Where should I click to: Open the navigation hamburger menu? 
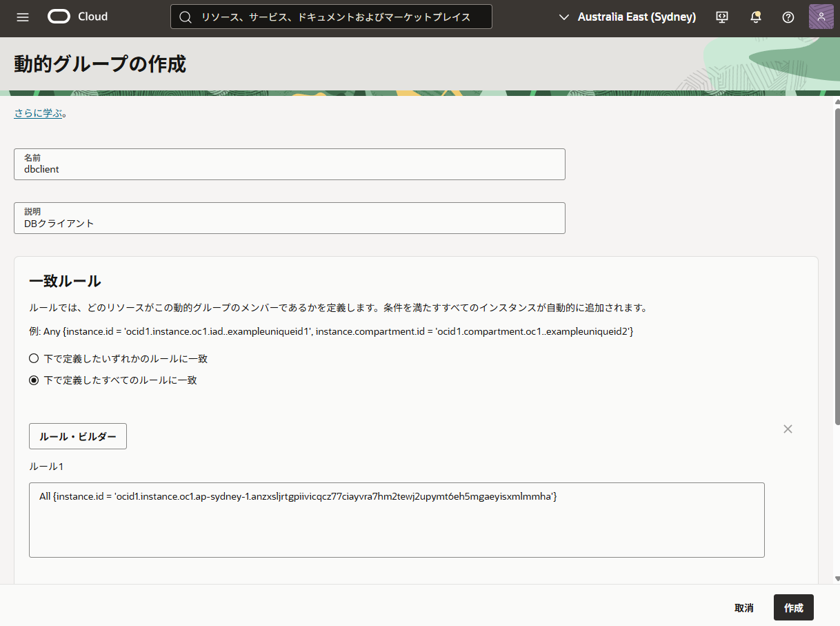pos(23,17)
